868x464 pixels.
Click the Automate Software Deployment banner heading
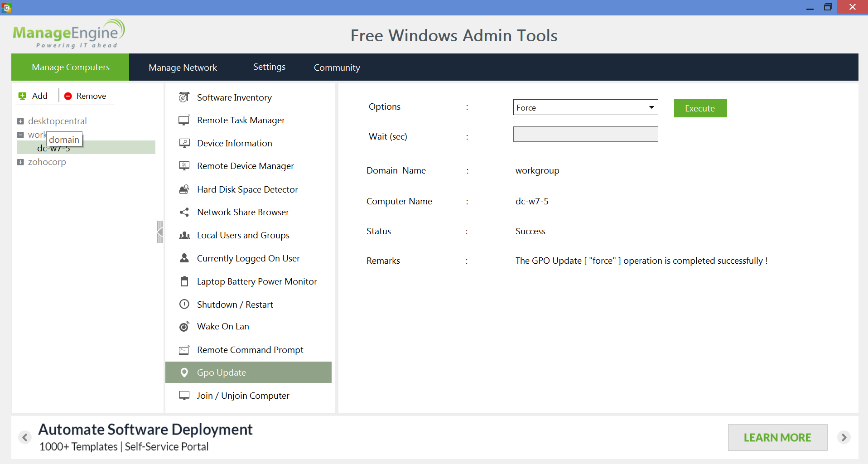tap(145, 430)
